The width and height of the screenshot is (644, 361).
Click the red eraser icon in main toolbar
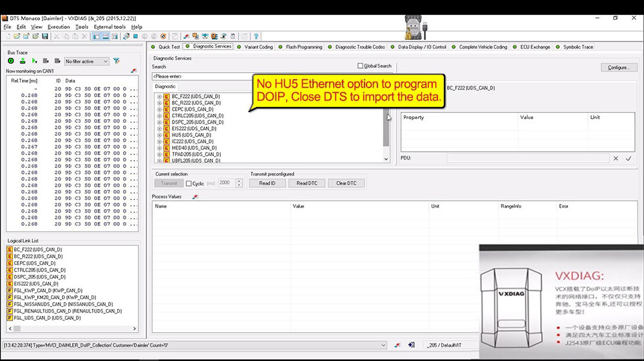coord(186,37)
